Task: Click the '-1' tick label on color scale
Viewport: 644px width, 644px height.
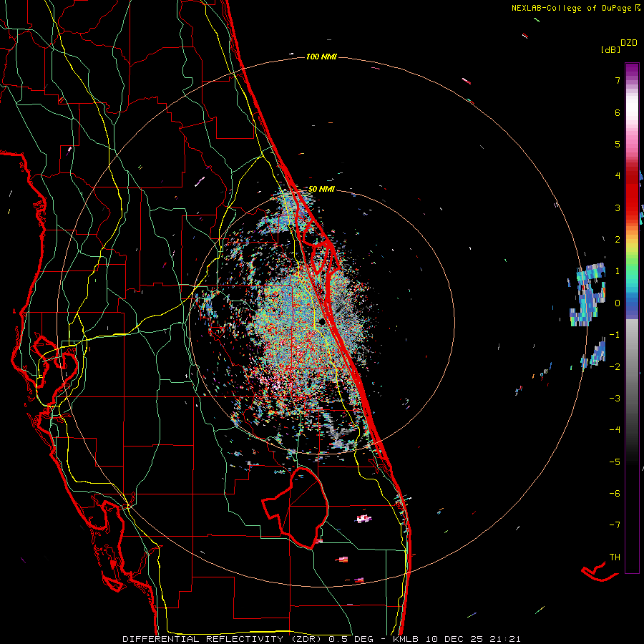Action: click(x=615, y=335)
